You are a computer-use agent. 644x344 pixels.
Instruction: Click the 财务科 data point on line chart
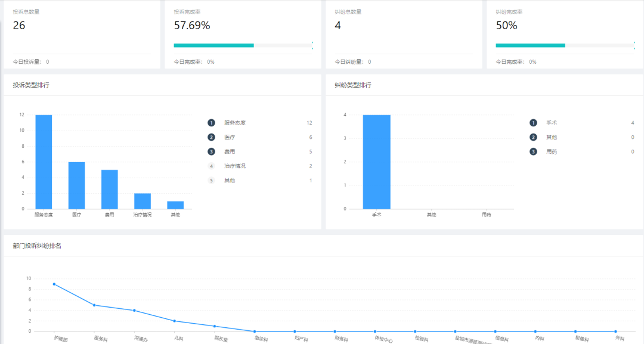[335, 331]
